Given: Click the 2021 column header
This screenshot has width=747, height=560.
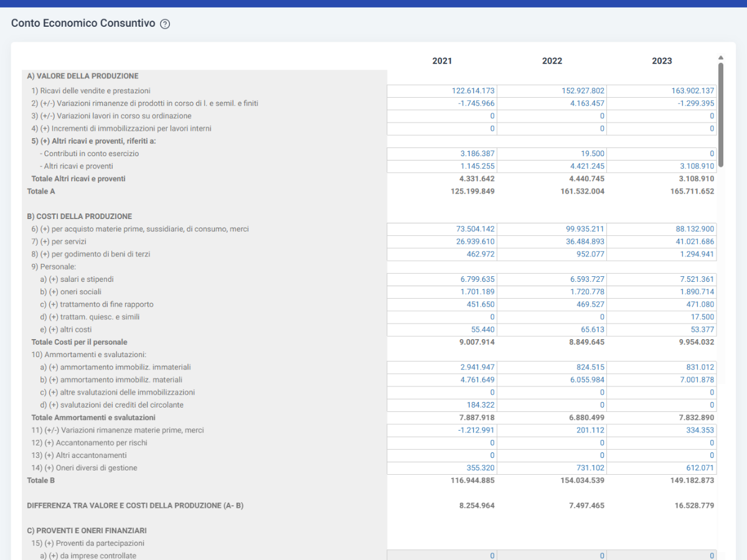Looking at the screenshot, I should point(442,61).
